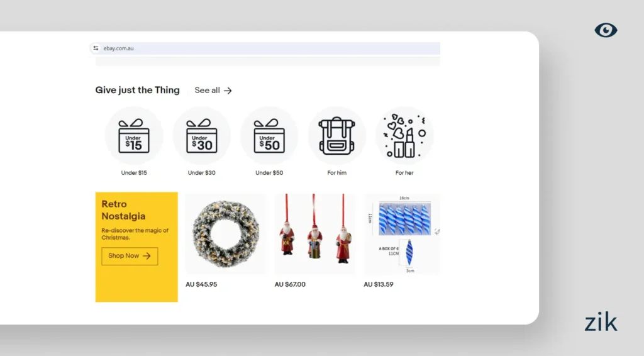Click the Re-discover the magic of Christmas text

[135, 234]
